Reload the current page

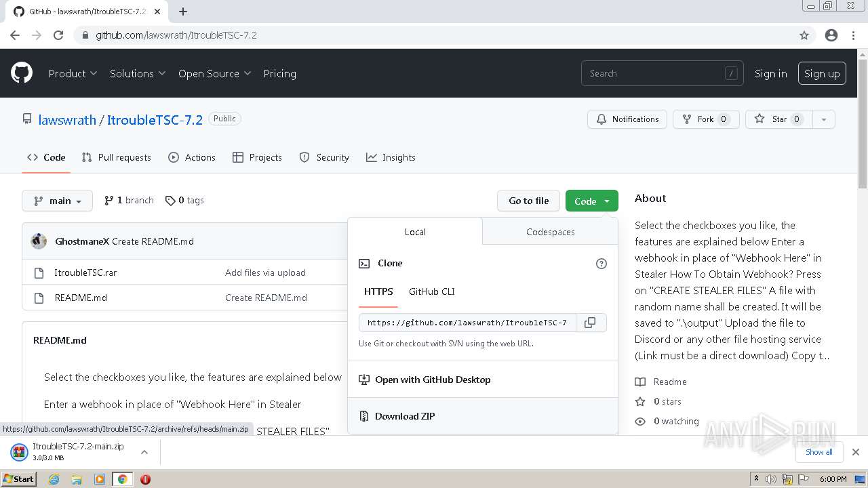58,35
